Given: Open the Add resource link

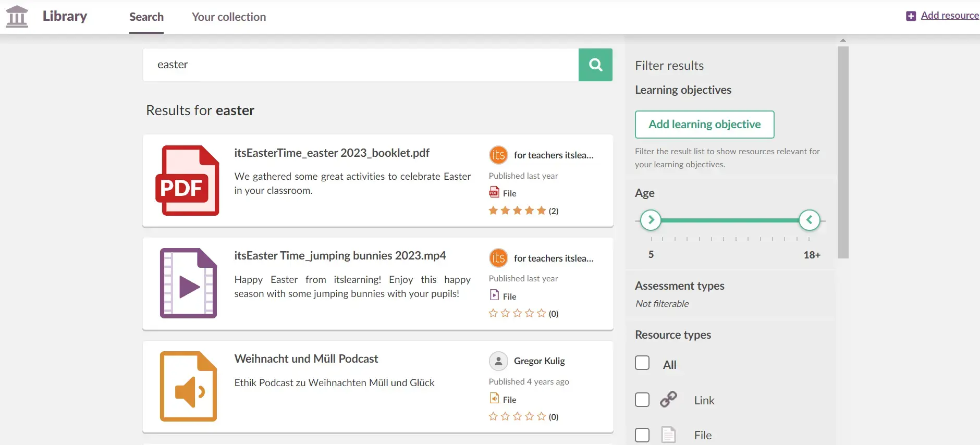Looking at the screenshot, I should pos(949,16).
